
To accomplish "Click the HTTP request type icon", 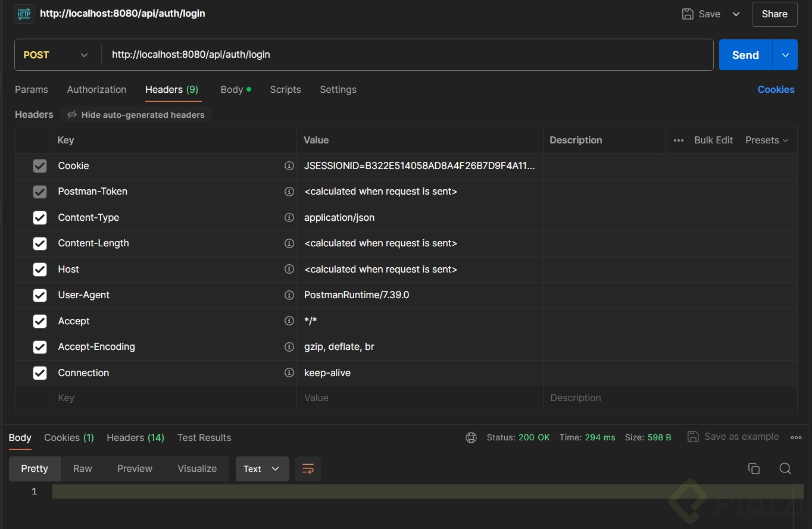I will click(24, 14).
